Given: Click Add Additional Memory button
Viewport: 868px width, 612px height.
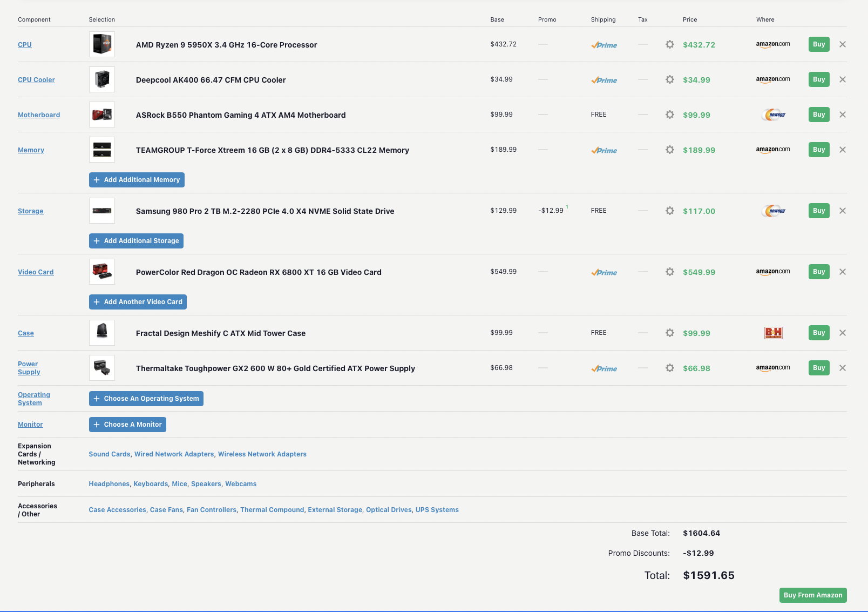Looking at the screenshot, I should (137, 180).
